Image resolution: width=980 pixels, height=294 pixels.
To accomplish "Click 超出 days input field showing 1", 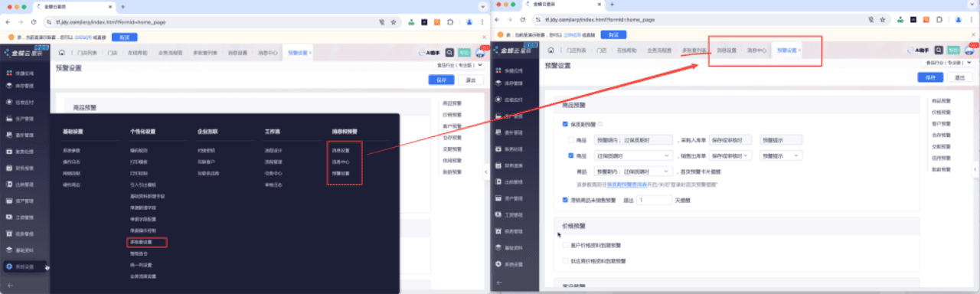I will pos(654,200).
